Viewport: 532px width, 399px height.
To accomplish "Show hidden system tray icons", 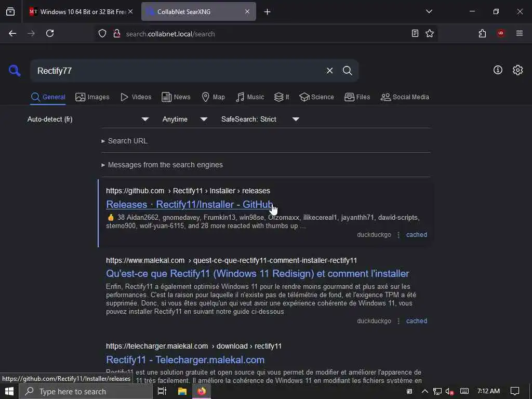I will [x=424, y=391].
